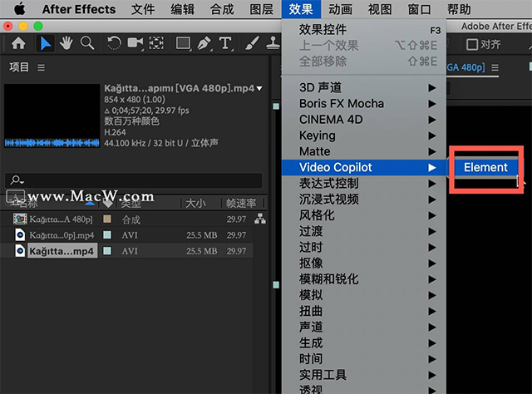Open the 实用工具 effects category
This screenshot has height=394, width=532.
(x=364, y=375)
